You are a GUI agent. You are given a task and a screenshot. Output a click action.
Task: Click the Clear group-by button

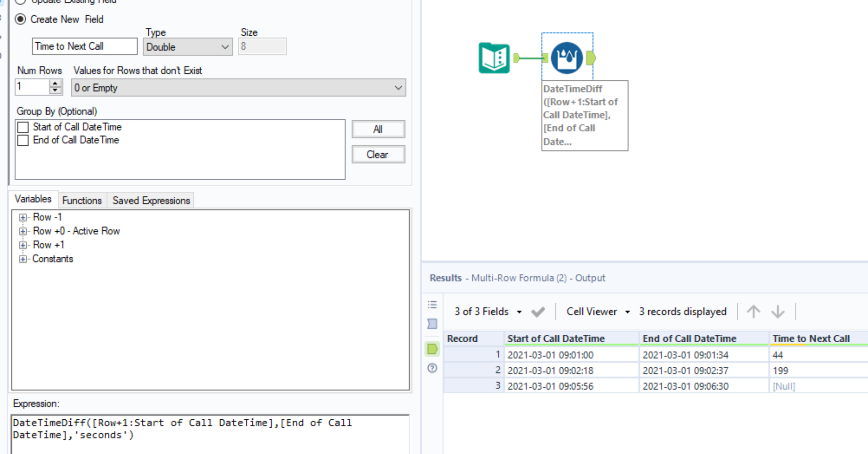(x=378, y=154)
